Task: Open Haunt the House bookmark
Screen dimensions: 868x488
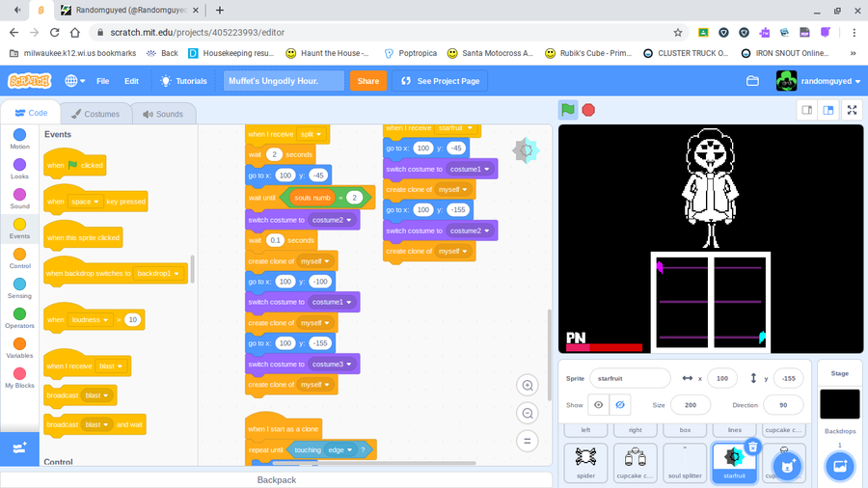Action: coord(327,53)
